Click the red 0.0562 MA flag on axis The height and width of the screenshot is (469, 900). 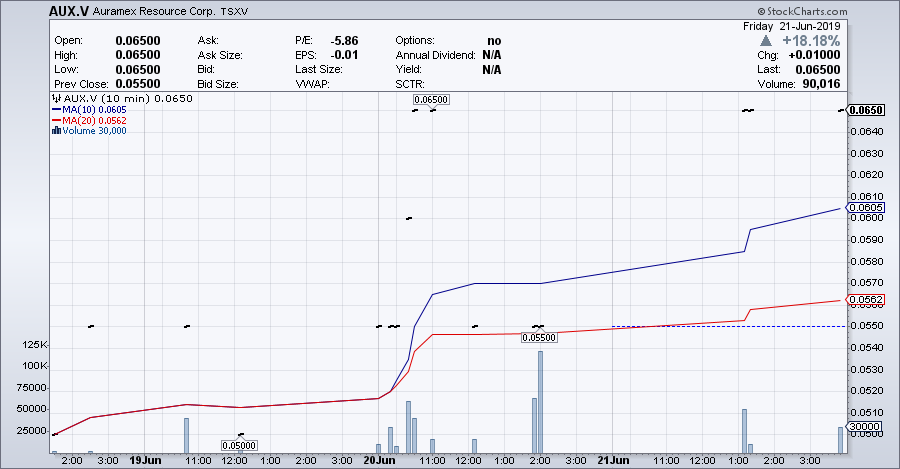click(866, 300)
